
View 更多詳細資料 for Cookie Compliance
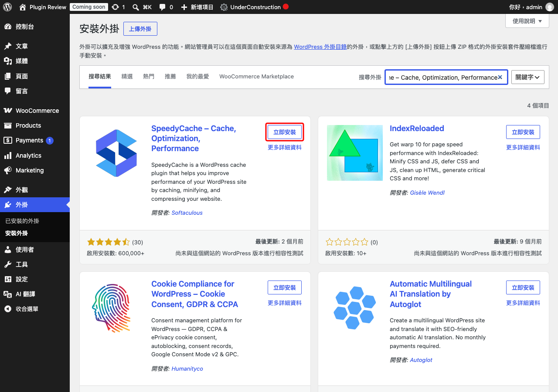285,303
